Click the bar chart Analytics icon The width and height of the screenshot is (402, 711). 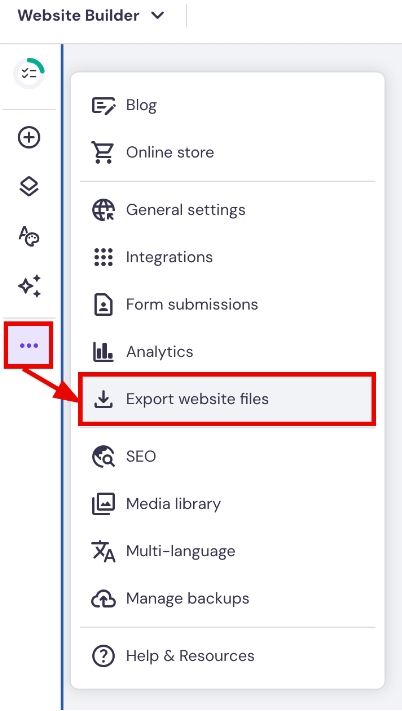click(x=103, y=351)
